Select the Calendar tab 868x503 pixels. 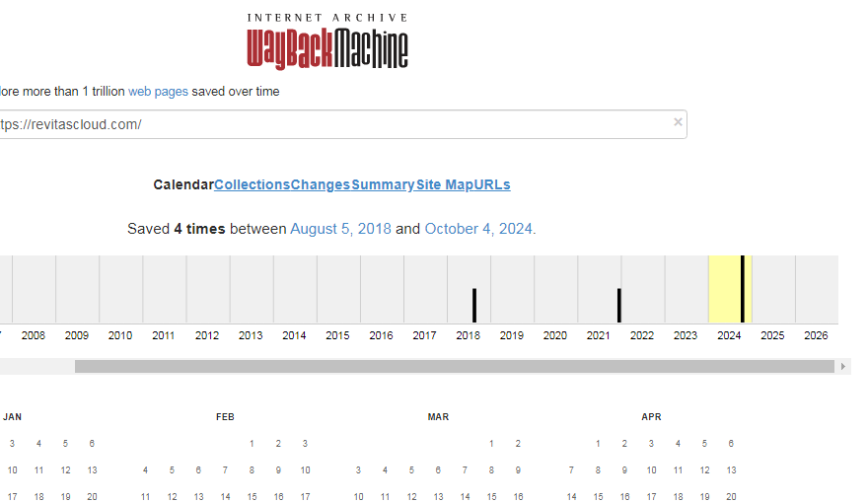[x=183, y=184]
